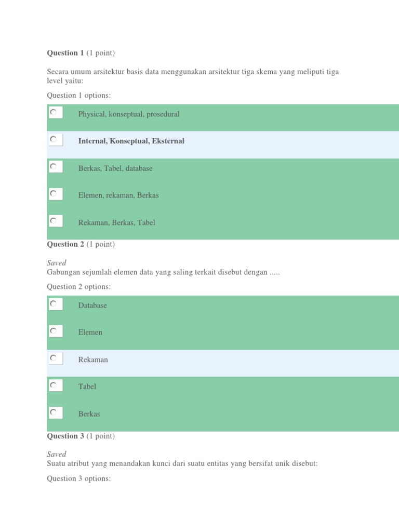Choose the 'Berkas' radio button in Question 2
The image size is (399, 532).
point(54,413)
